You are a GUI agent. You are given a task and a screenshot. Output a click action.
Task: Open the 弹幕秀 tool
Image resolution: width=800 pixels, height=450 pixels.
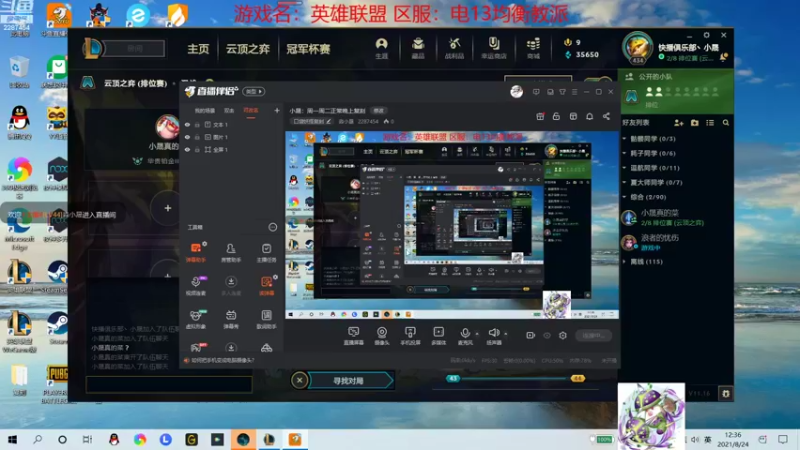click(231, 319)
